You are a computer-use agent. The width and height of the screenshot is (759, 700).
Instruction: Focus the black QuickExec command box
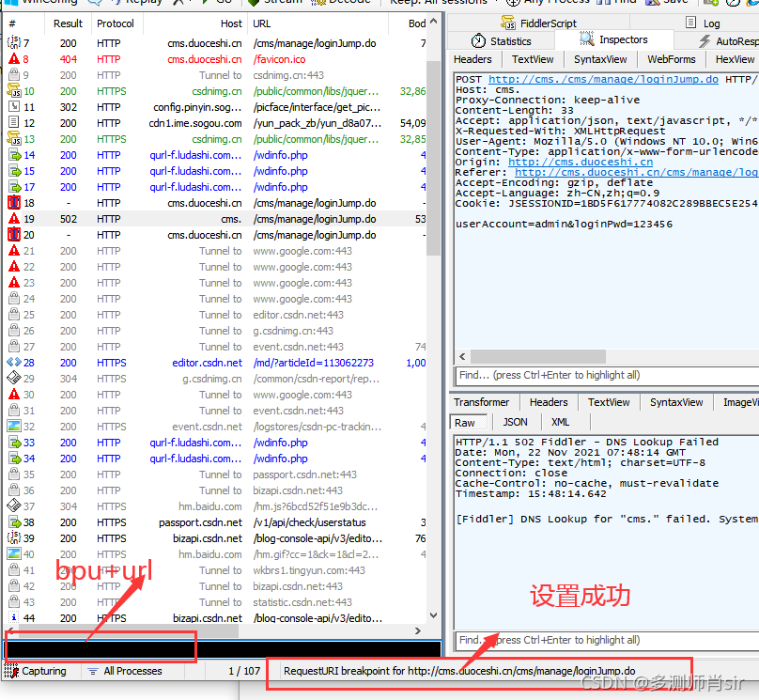223,648
